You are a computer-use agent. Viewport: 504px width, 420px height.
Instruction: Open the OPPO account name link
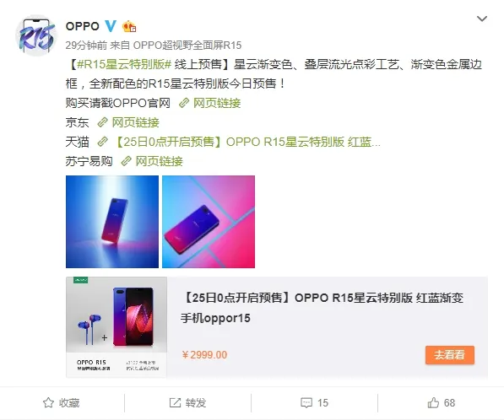pos(82,26)
